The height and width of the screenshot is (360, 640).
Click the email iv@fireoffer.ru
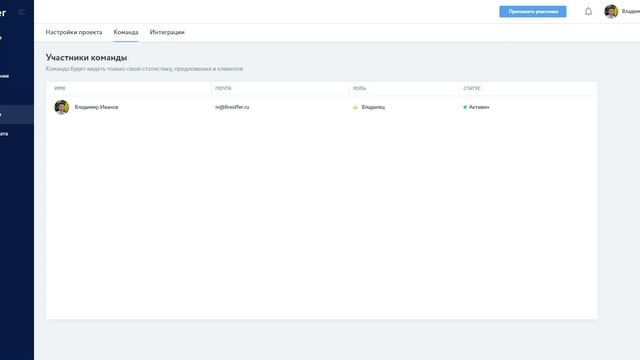click(x=232, y=107)
